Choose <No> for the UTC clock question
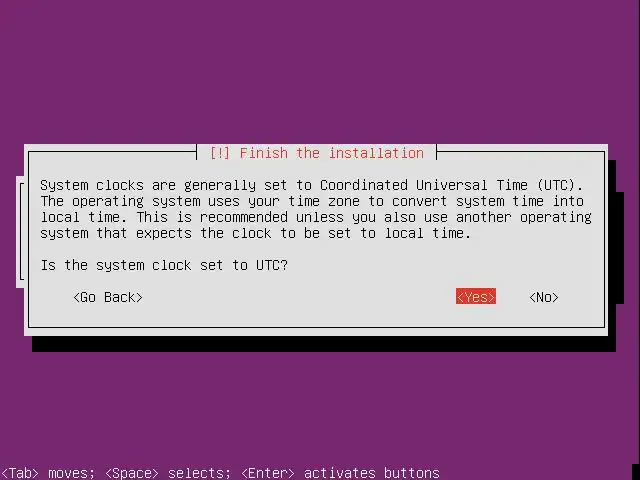This screenshot has width=640, height=480. 544,297
